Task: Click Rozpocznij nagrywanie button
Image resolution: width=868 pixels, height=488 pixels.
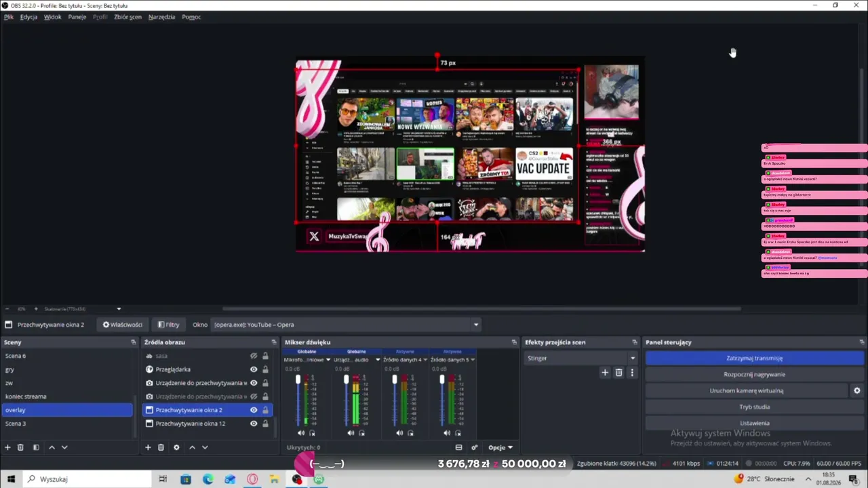Action: coord(754,374)
